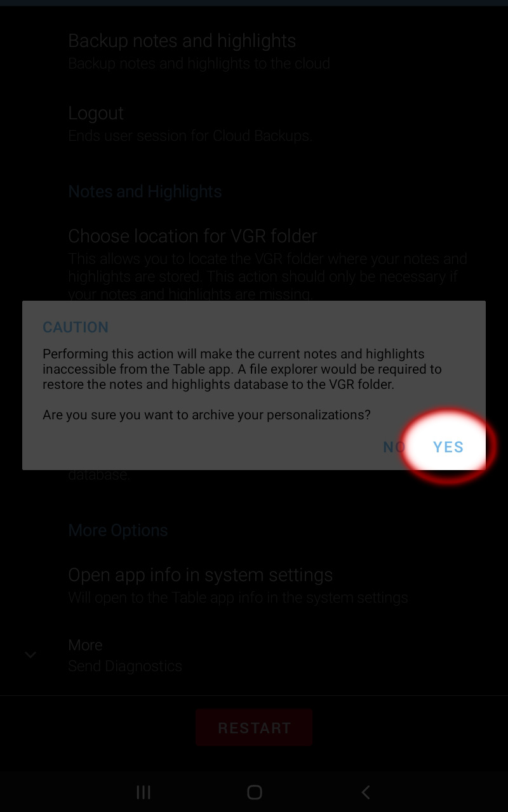Tap the 'Ends user session for Cloud Backups' description
This screenshot has height=812, width=508.
pyautogui.click(x=190, y=136)
